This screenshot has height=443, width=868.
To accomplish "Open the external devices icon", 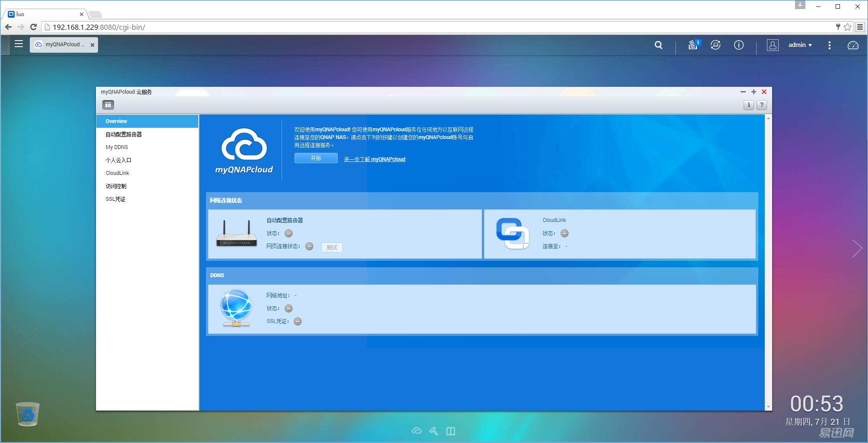I will pyautogui.click(x=716, y=45).
